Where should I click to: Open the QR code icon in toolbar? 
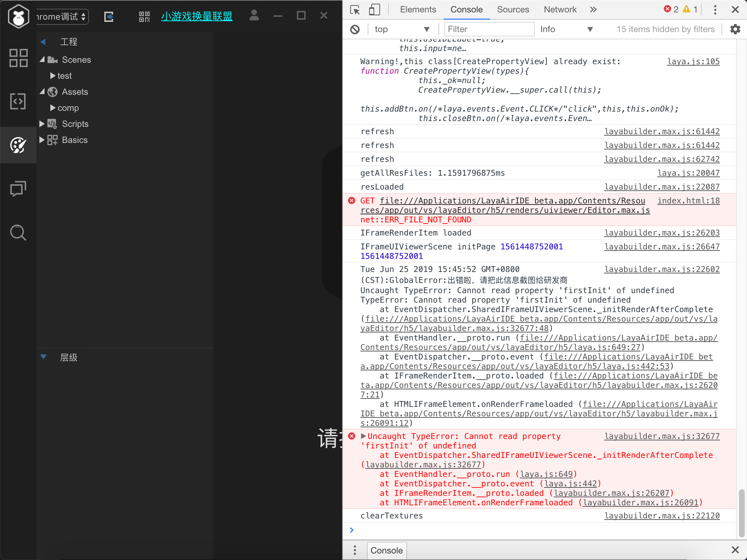click(144, 16)
